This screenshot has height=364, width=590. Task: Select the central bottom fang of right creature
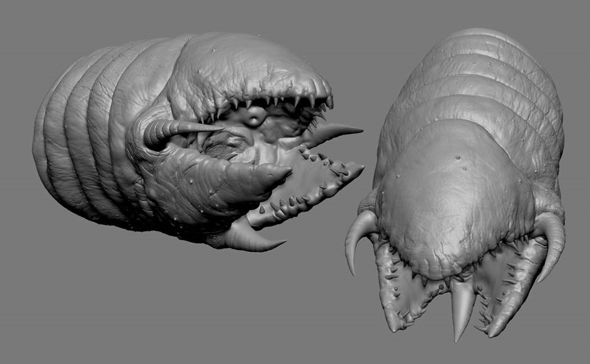click(462, 309)
